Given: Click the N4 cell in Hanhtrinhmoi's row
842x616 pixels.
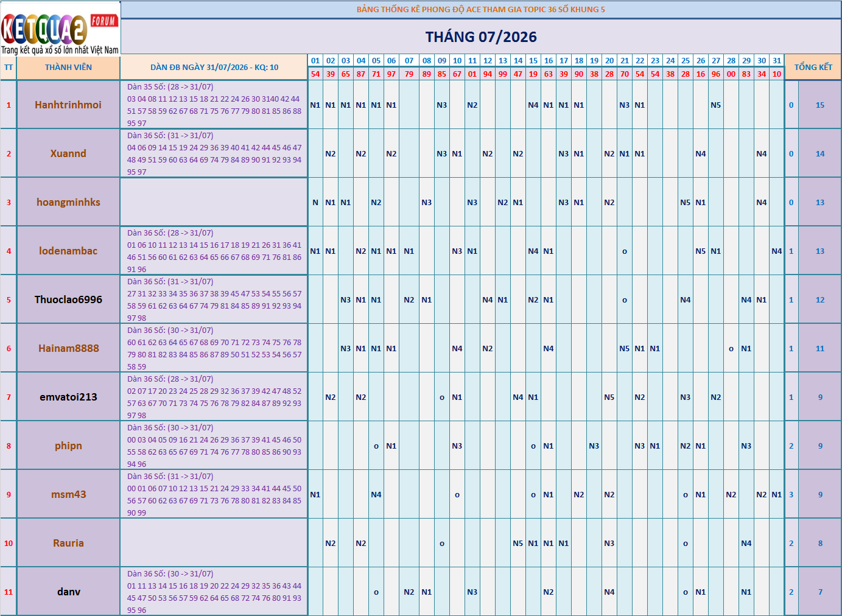Looking at the screenshot, I should click(533, 105).
